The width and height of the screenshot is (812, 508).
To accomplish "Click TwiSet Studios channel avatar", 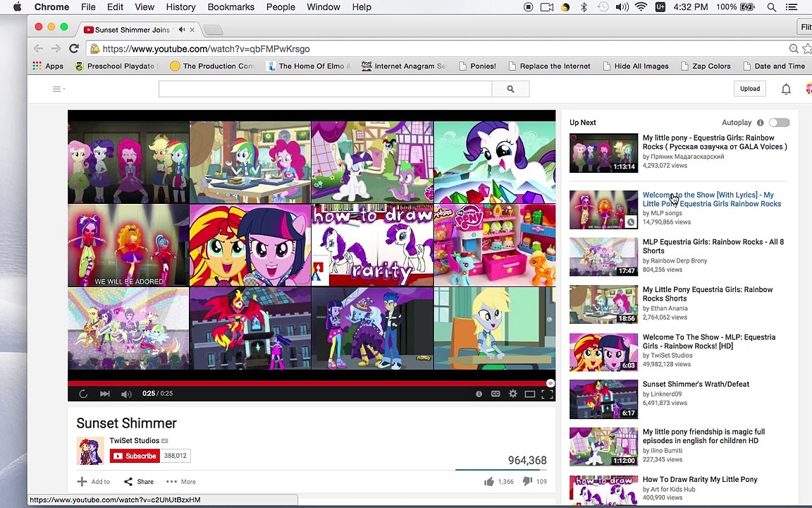I will click(90, 450).
